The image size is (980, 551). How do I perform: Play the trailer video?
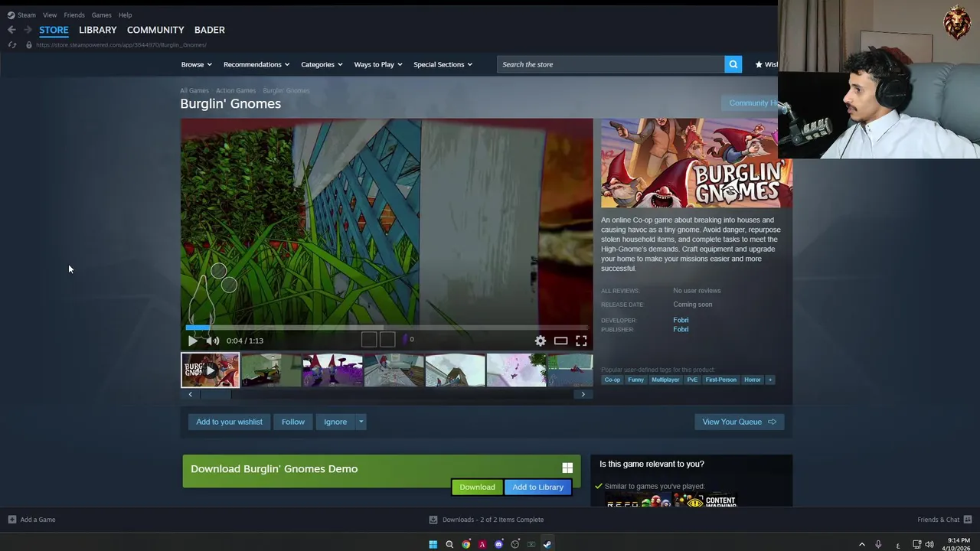pos(192,341)
